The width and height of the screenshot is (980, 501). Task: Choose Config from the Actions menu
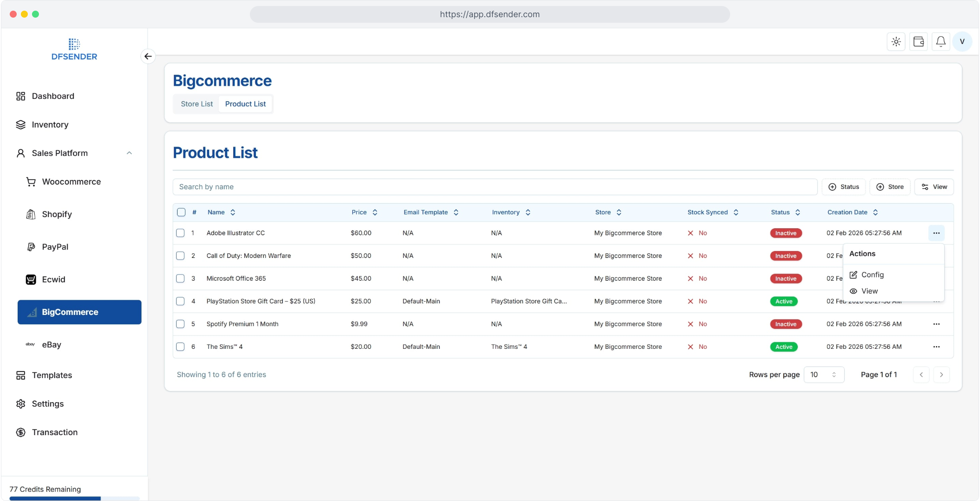click(x=872, y=275)
